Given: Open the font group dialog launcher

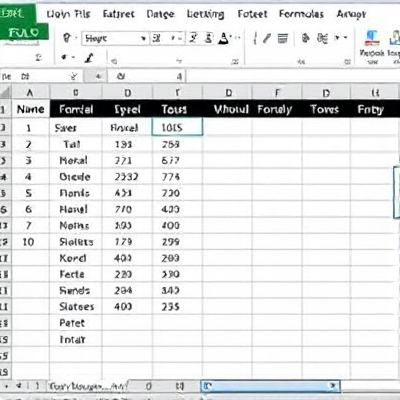Looking at the screenshot, I should [x=235, y=62].
